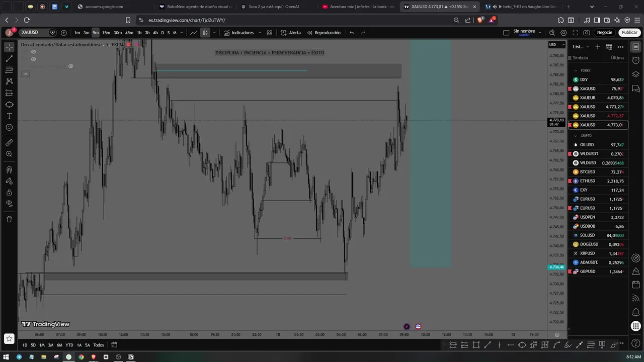
Task: Set the 6M date range
Action: click(x=59, y=345)
